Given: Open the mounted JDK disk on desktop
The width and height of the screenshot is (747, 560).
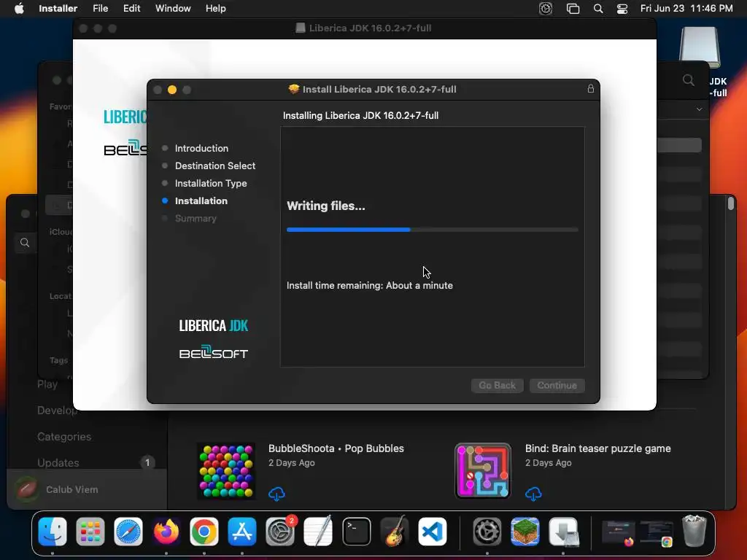Looking at the screenshot, I should (x=700, y=47).
